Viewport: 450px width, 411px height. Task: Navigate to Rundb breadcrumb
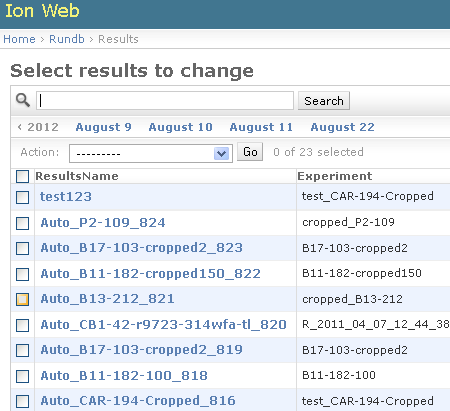pos(67,39)
